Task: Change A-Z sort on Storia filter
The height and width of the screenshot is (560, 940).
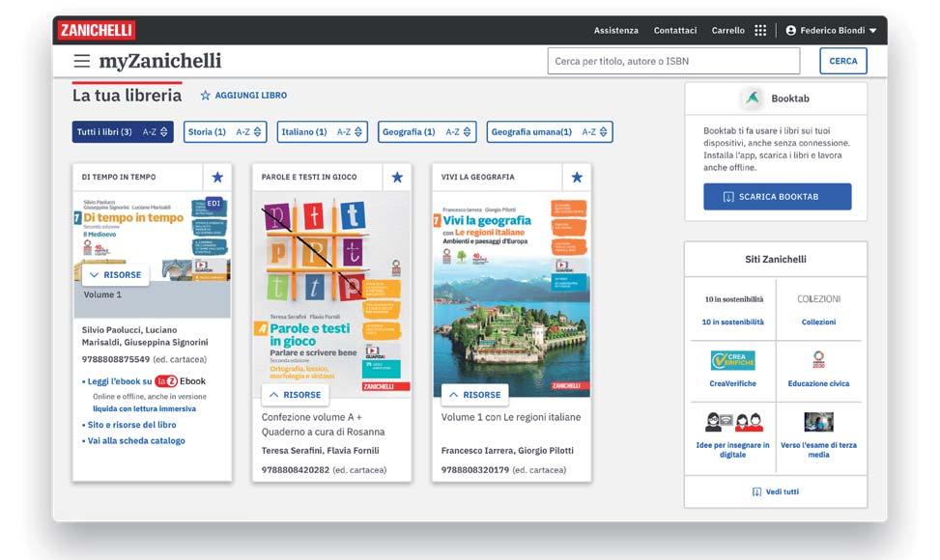Action: [249, 131]
